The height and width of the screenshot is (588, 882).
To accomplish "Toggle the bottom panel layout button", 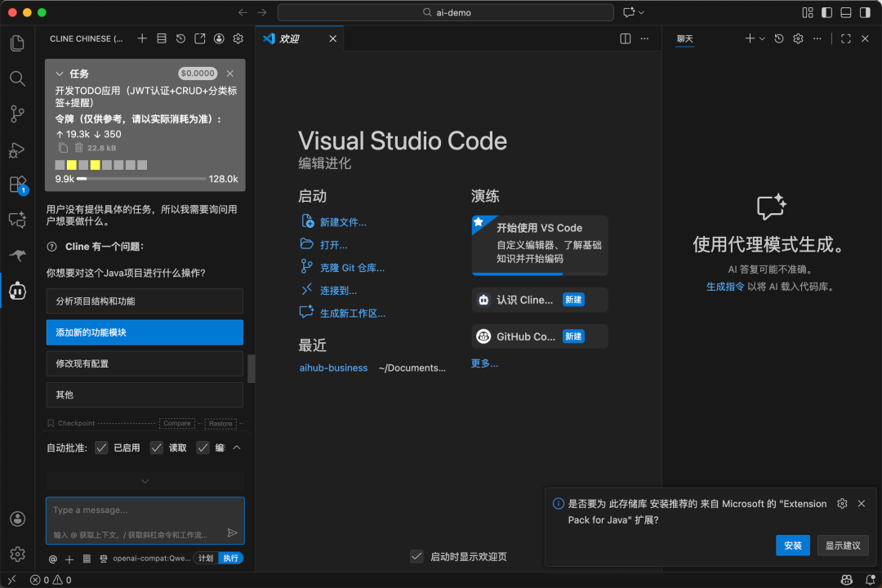I will point(845,12).
